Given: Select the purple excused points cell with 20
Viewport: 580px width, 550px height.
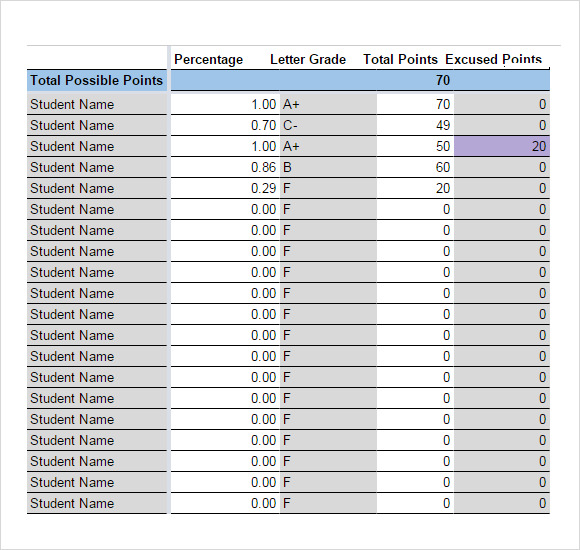Looking at the screenshot, I should pos(502,146).
